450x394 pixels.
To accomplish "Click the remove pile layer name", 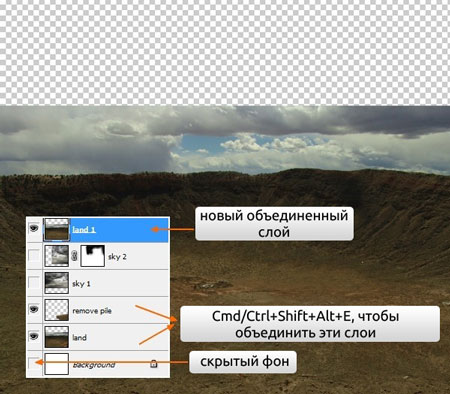I will tap(92, 311).
